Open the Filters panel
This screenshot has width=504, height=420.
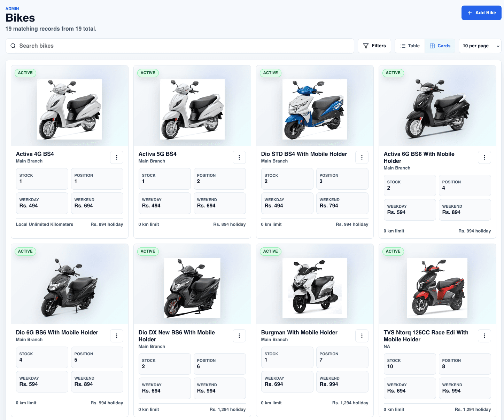point(374,46)
